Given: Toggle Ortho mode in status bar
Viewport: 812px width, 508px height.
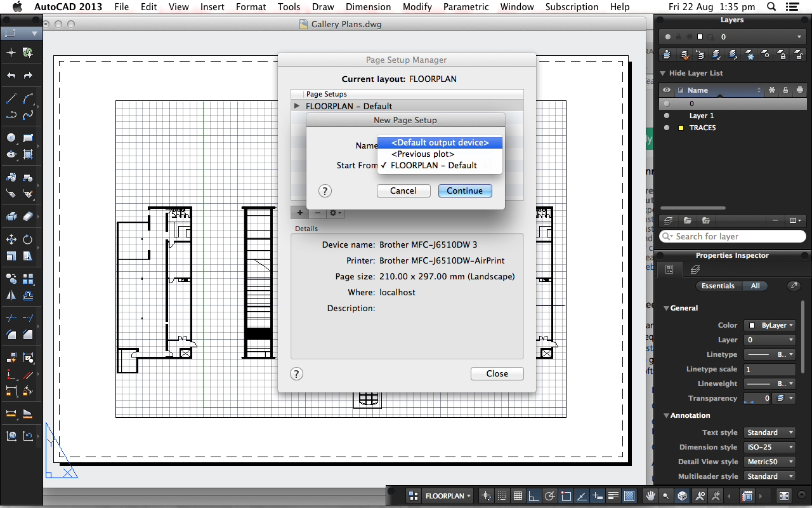Looking at the screenshot, I should [x=534, y=496].
